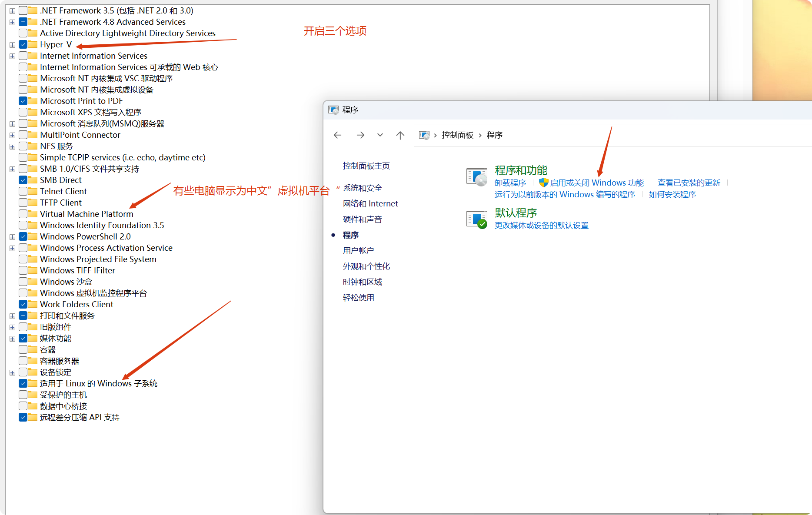Select the 旧版组件 tree row
This screenshot has width=812, height=515.
click(x=56, y=327)
